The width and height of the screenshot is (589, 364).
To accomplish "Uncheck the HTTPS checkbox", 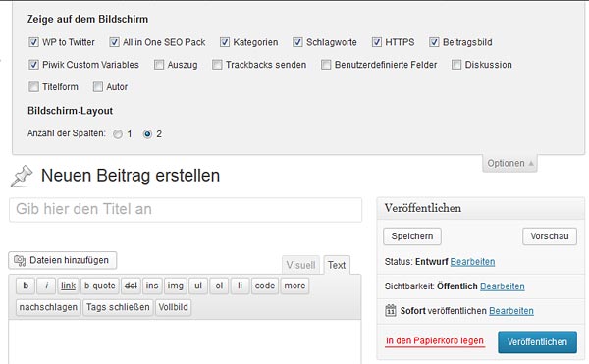I will (x=377, y=42).
